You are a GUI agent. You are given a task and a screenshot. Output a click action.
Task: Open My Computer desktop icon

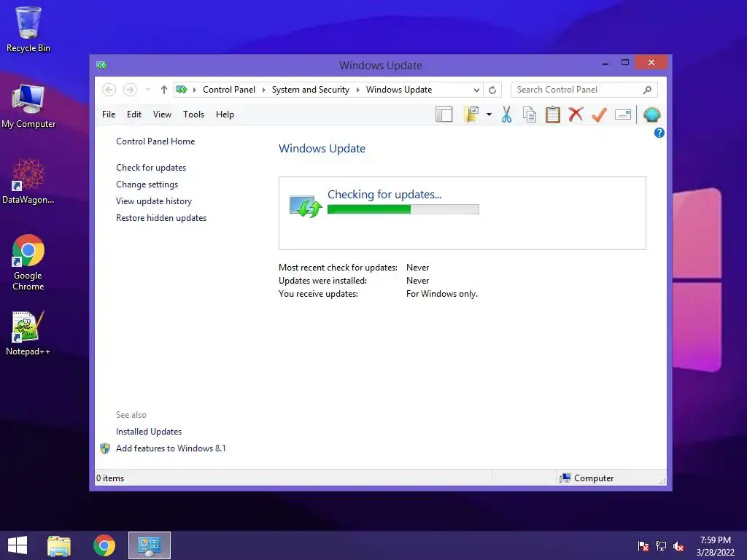click(x=28, y=106)
